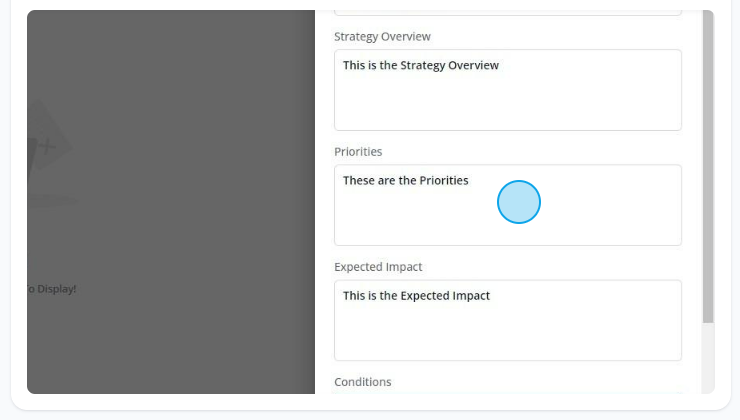
Task: Click the vertical scrollbar thumb of the form
Action: coord(708,166)
